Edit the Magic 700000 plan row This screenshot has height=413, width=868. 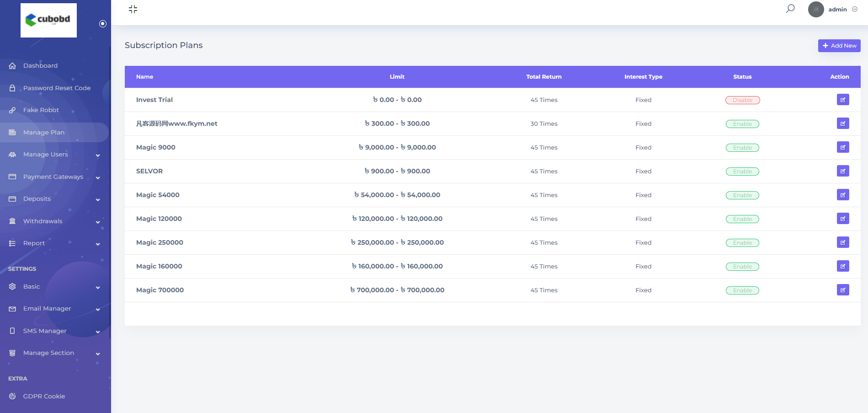[842, 290]
